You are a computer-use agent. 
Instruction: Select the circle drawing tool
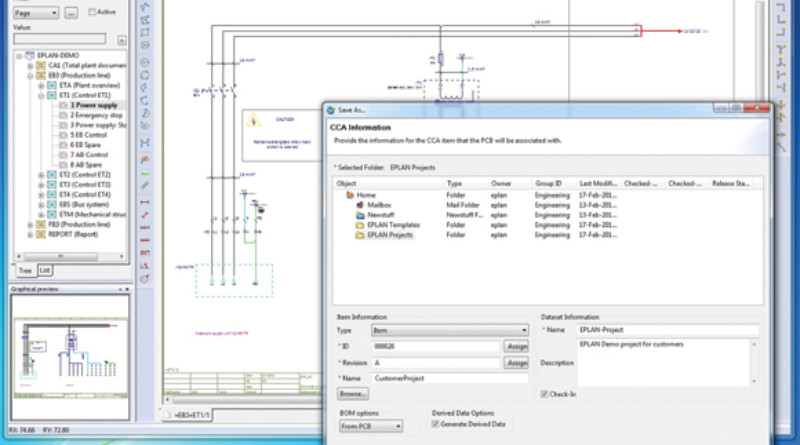[x=145, y=62]
